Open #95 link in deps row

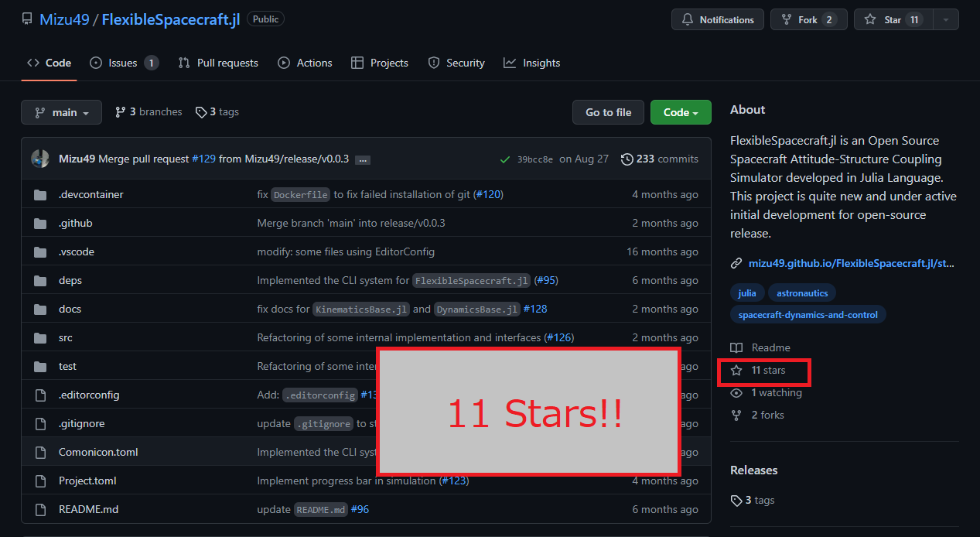[x=546, y=280]
